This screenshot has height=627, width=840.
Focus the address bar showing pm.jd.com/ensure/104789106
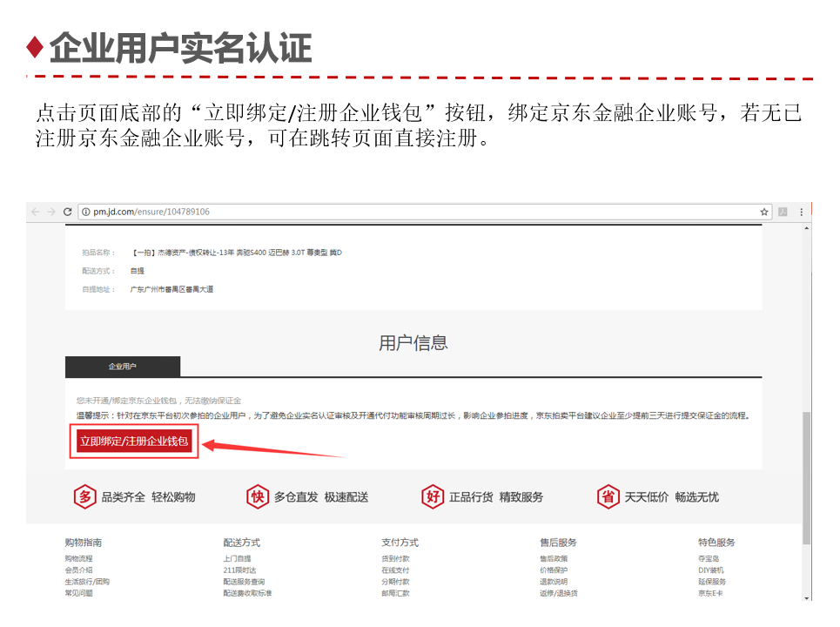coord(425,212)
